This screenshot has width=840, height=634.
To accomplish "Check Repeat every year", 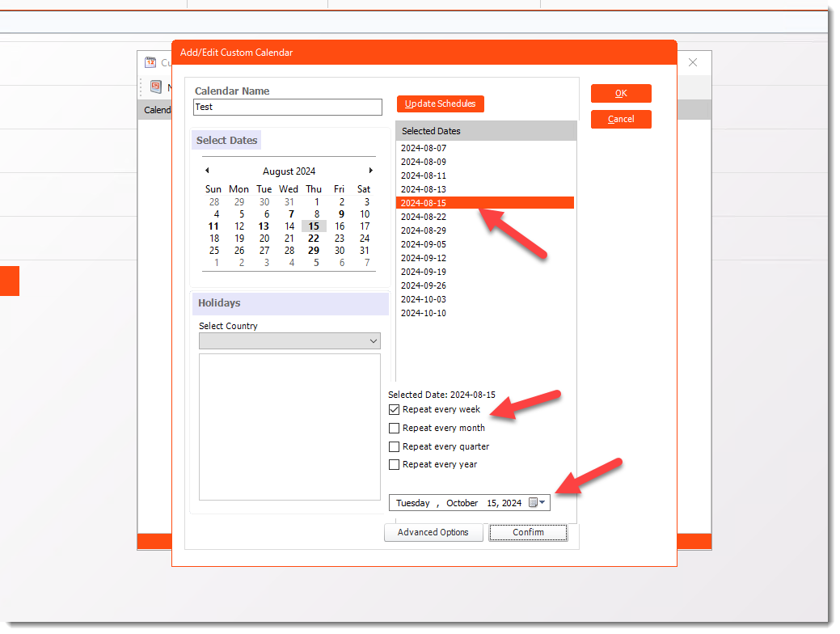I will pos(394,464).
